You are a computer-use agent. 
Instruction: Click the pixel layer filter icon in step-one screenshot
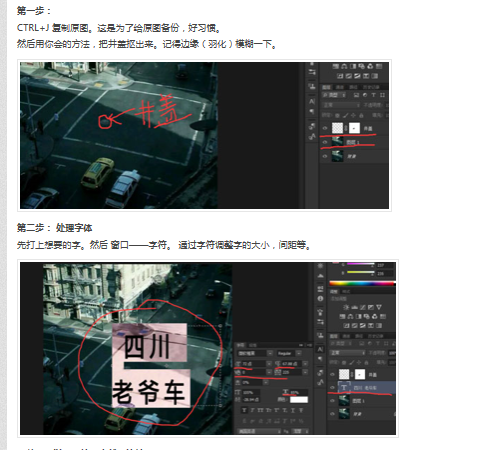(356, 95)
